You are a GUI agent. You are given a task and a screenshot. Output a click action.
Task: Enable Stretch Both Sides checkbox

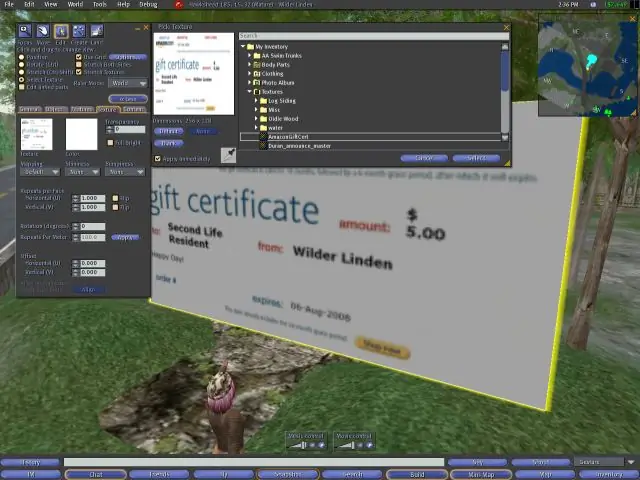point(79,64)
